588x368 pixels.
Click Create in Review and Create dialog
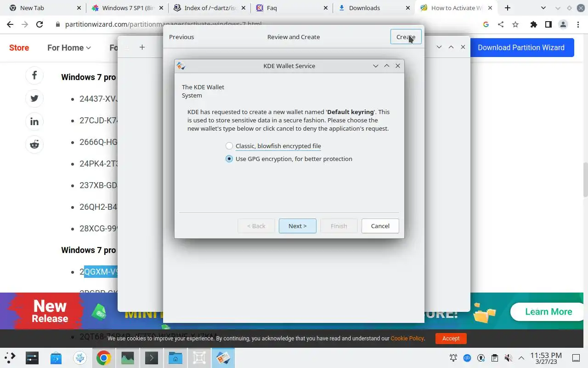(x=406, y=37)
